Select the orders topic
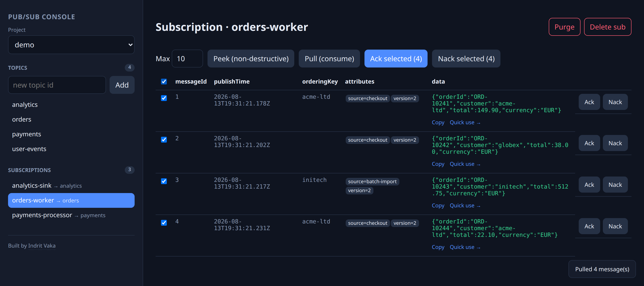The image size is (644, 286). (71, 119)
